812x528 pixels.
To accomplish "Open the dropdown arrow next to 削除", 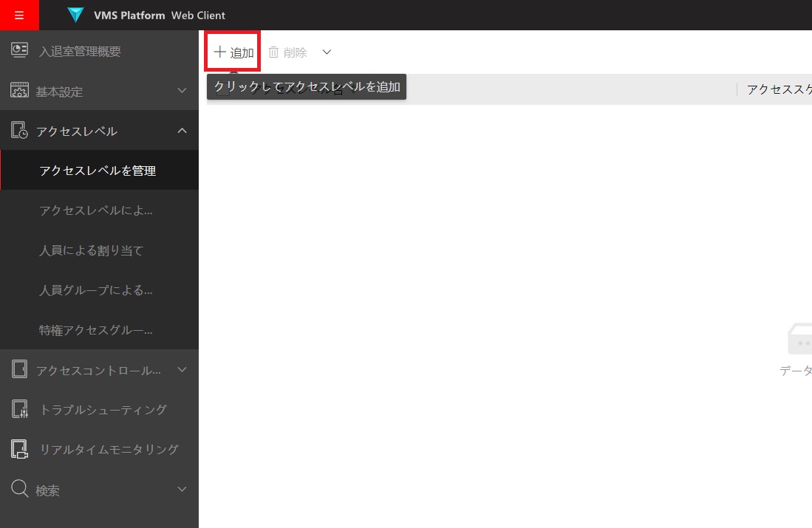I will point(326,52).
